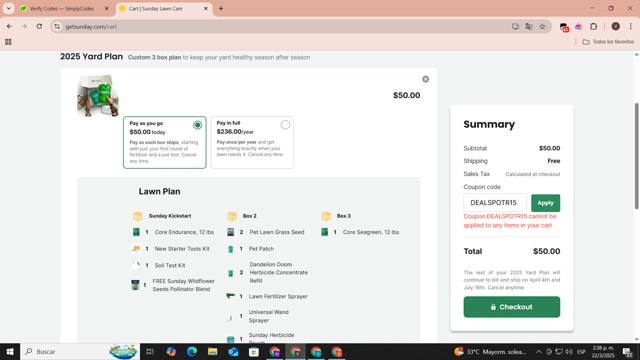
Task: Click FREE Sunday Wildflower Seeds Pollinator Blend
Action: (183, 285)
